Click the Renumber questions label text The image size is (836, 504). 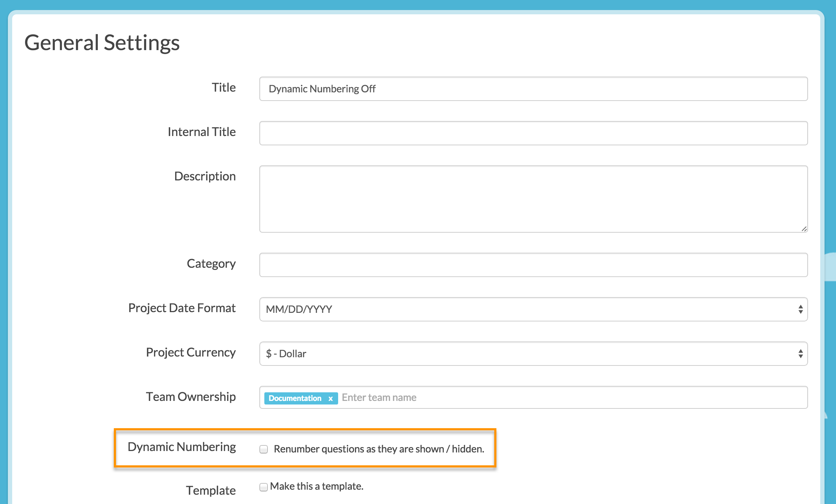coord(379,449)
